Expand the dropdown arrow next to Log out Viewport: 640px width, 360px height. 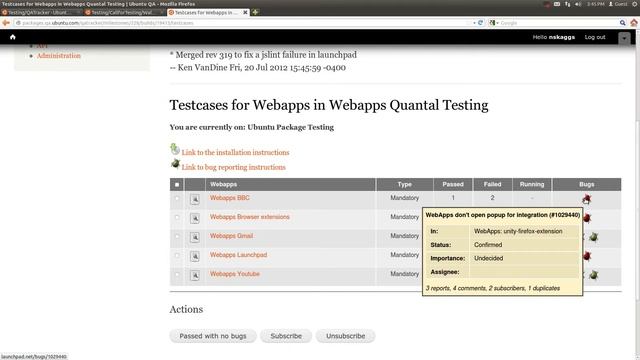coord(624,38)
